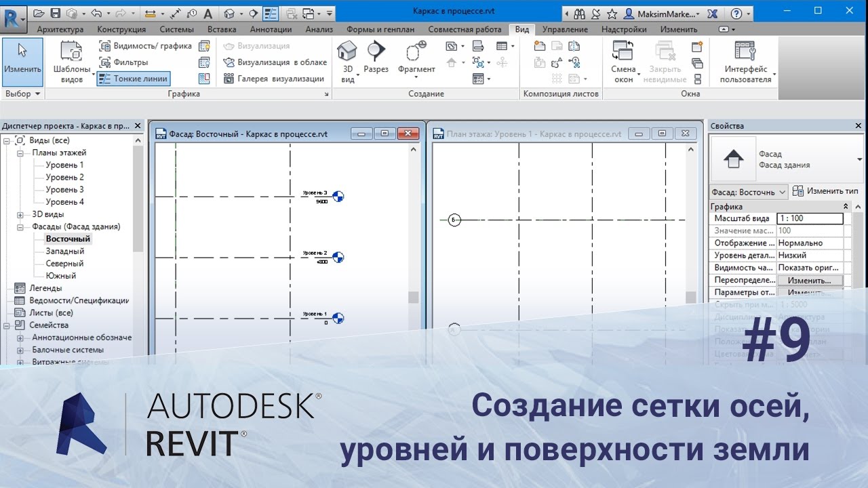Click the Undo arrow icon

coord(96,13)
